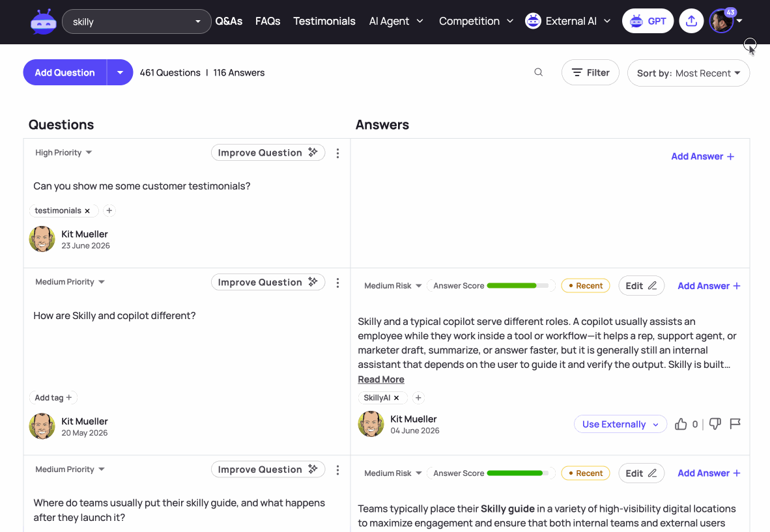Screen dimensions: 770x532
Task: Click the 461 Questions count
Action: point(170,73)
